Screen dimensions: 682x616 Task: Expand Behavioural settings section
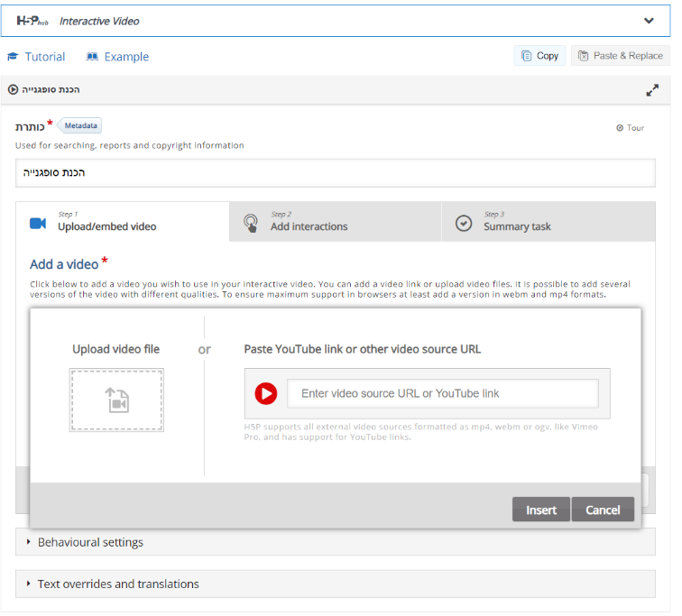pyautogui.click(x=90, y=542)
